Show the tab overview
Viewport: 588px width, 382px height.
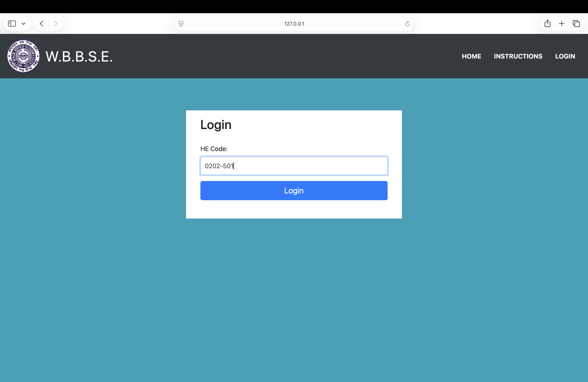click(x=576, y=23)
